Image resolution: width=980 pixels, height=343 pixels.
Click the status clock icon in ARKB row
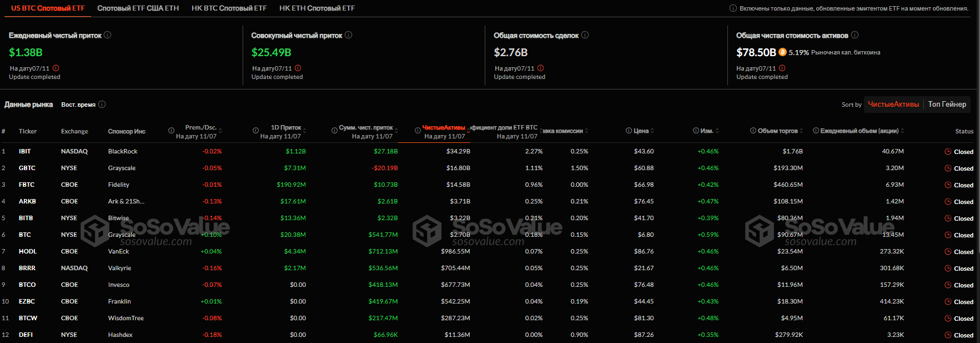948,202
